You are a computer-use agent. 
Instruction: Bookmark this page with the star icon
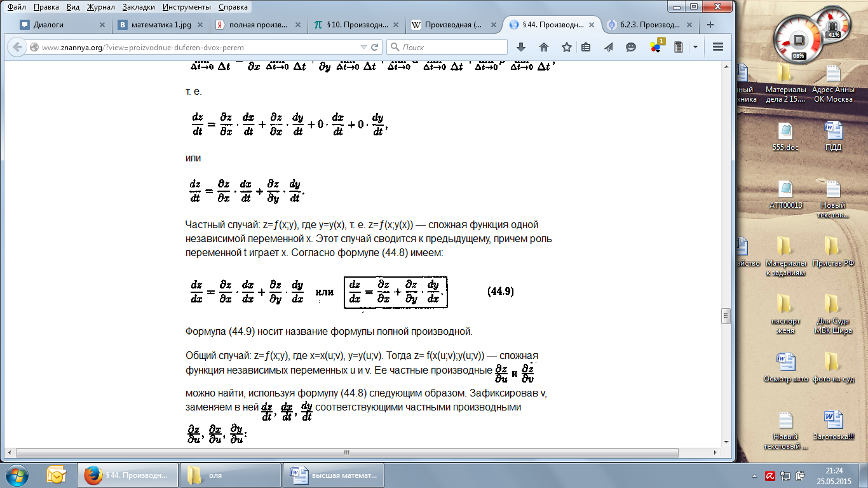click(566, 47)
